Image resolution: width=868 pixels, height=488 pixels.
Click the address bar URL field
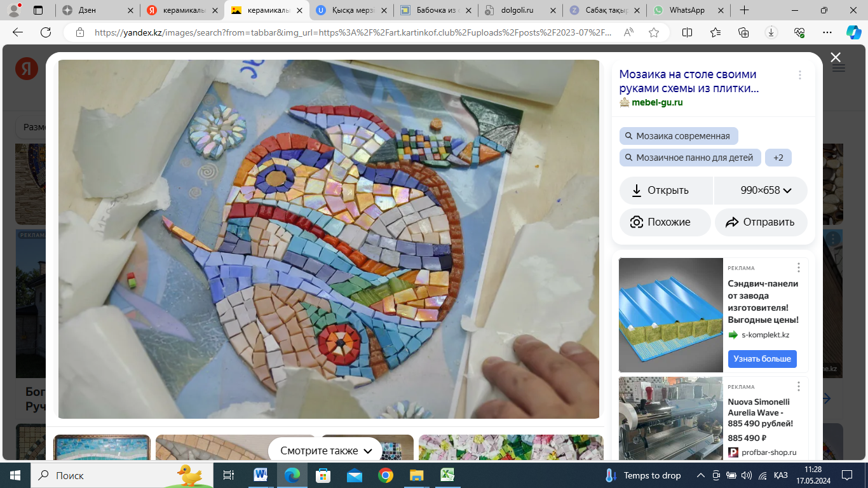(x=353, y=32)
